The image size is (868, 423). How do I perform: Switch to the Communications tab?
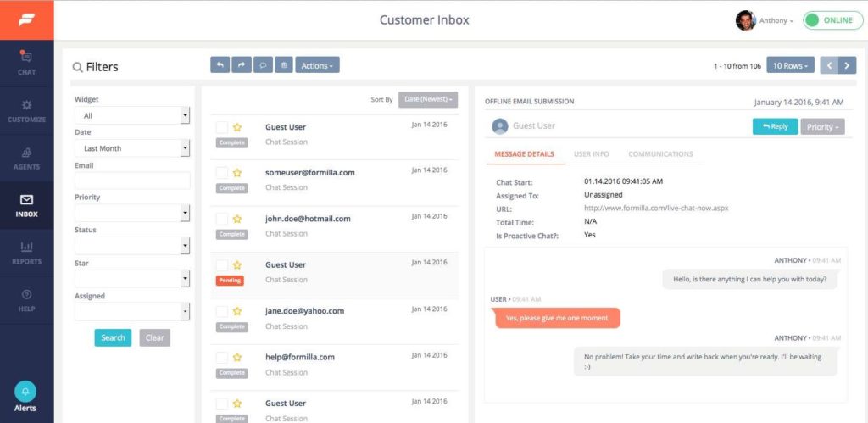tap(660, 154)
